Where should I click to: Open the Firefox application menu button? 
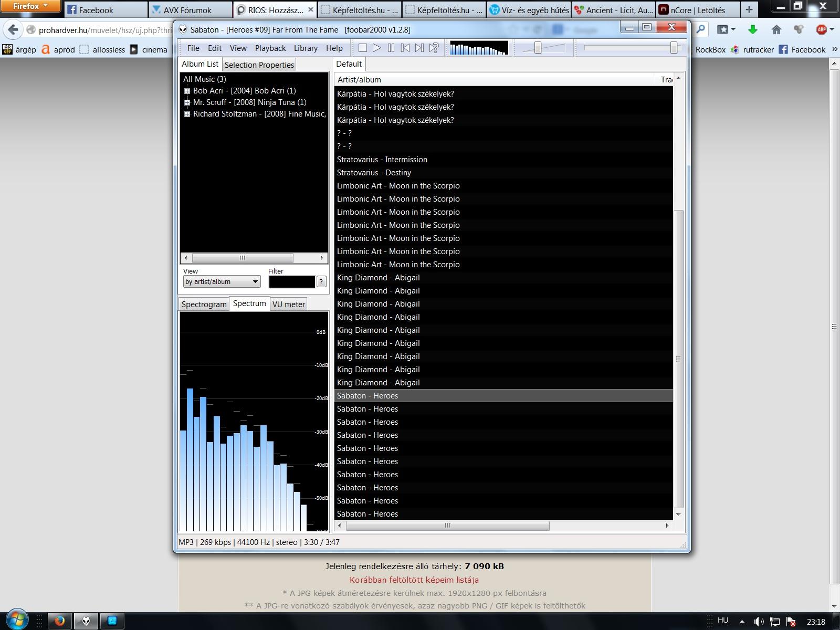coord(30,6)
